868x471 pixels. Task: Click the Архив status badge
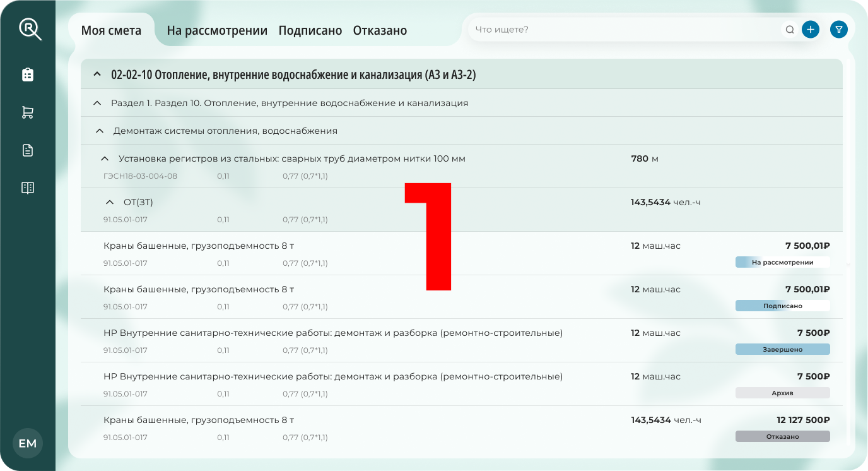(782, 392)
